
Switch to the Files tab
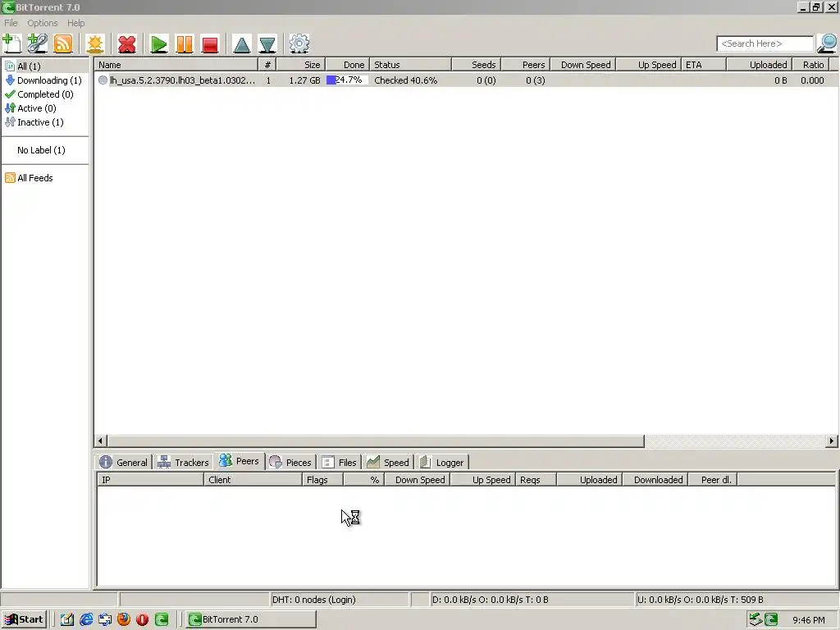[339, 463]
